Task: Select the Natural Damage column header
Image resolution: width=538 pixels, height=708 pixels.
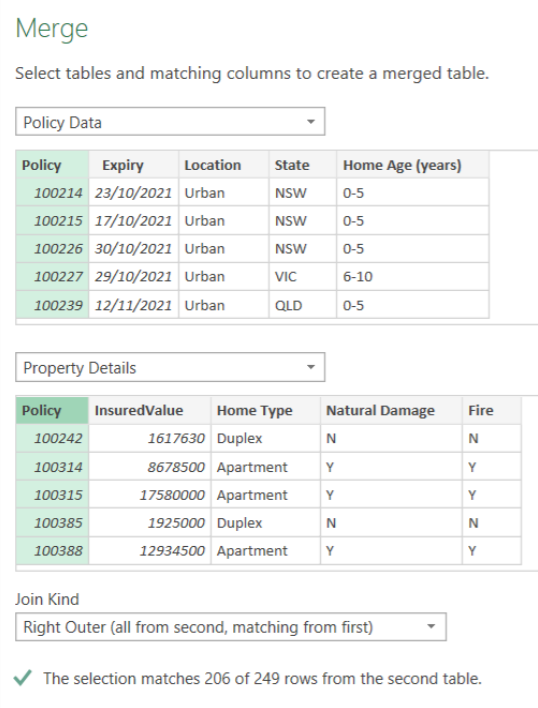Action: pyautogui.click(x=391, y=410)
